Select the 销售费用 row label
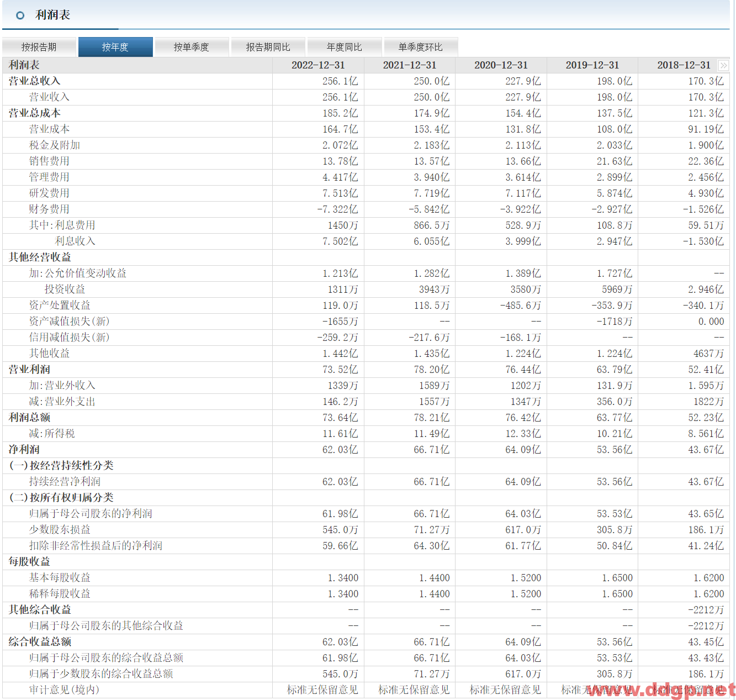The height and width of the screenshot is (700, 736). coord(49,161)
